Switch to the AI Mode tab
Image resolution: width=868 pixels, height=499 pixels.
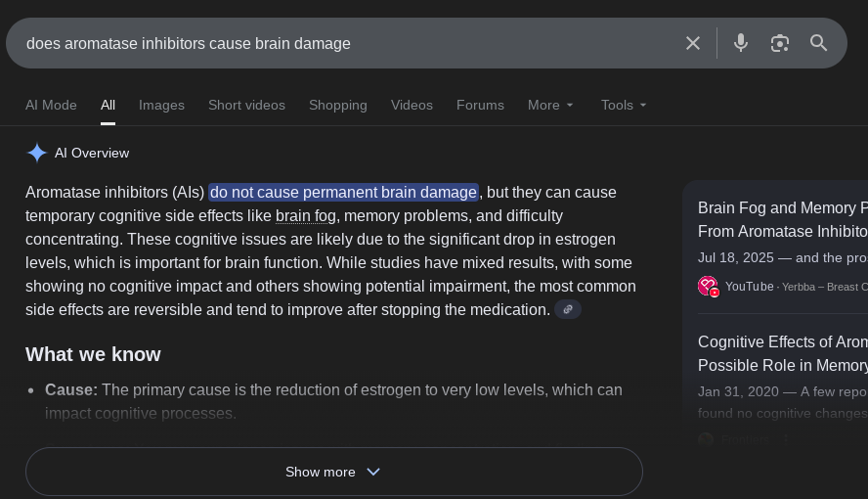(x=51, y=105)
